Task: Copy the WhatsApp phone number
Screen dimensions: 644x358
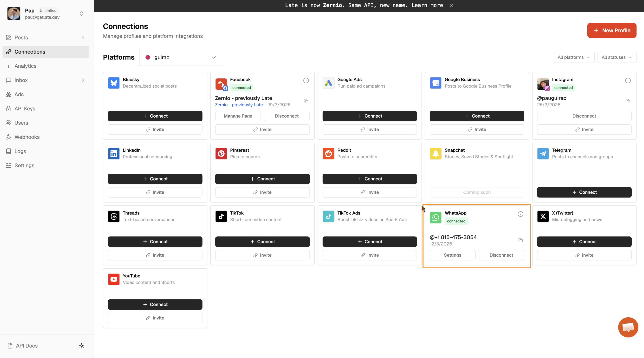Action: tap(521, 240)
